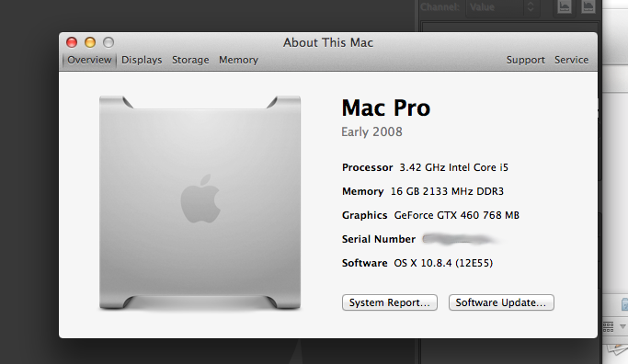
Task: Minimize the About This Mac window
Action: coord(90,42)
